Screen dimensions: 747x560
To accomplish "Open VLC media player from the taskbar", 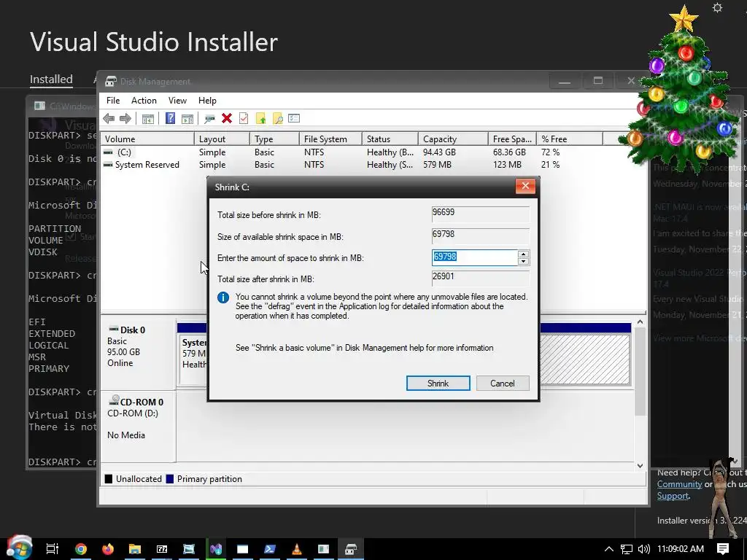I will [x=296, y=549].
